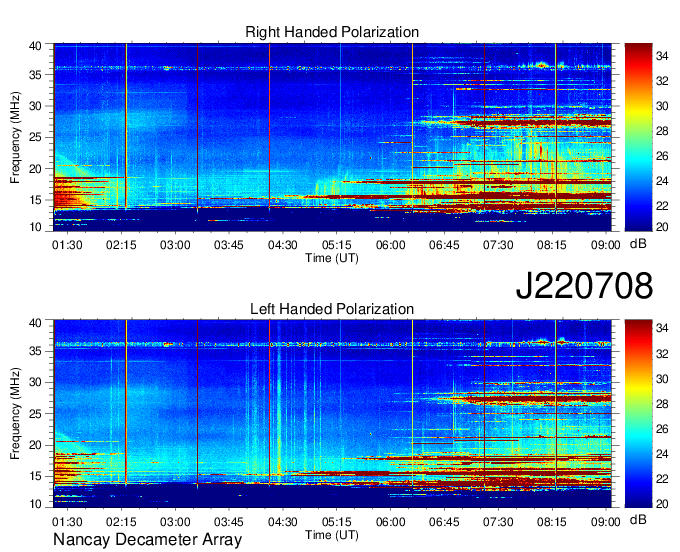Click the "Right Handed Polarization" plot title
Image resolution: width=680 pixels, height=552 pixels.
[332, 32]
